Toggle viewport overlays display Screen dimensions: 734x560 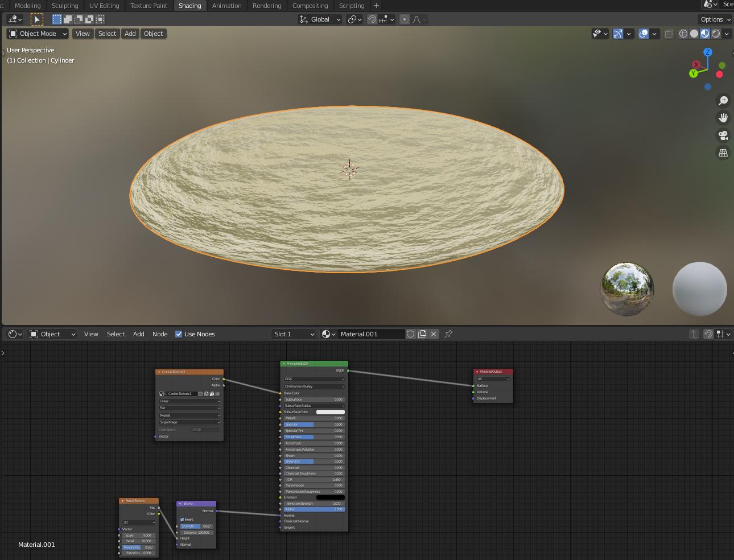click(x=644, y=34)
